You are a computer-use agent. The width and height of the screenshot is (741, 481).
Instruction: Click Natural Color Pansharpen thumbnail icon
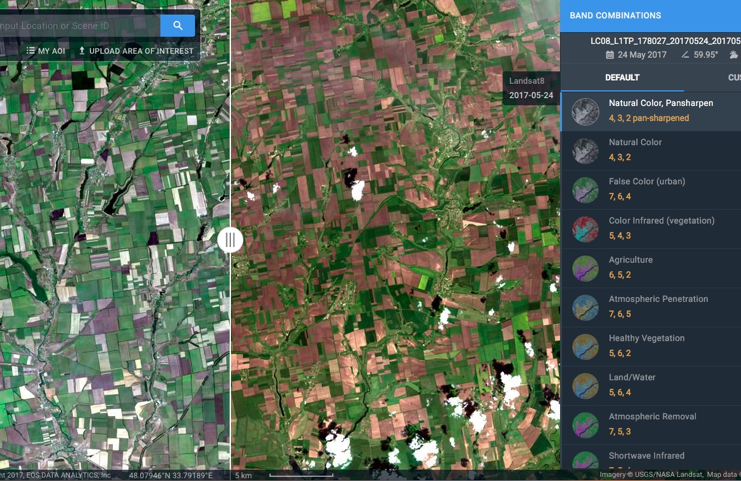[585, 112]
